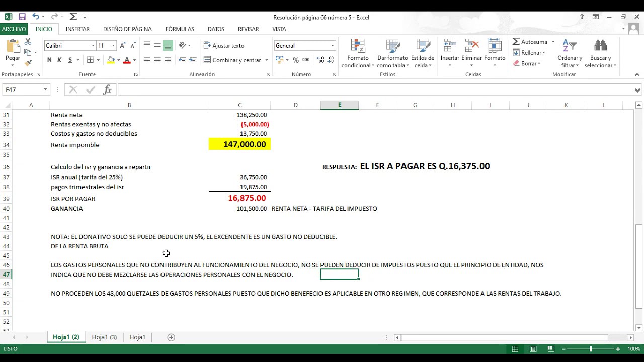
Task: Increase font size with the large A icon
Action: point(122,46)
